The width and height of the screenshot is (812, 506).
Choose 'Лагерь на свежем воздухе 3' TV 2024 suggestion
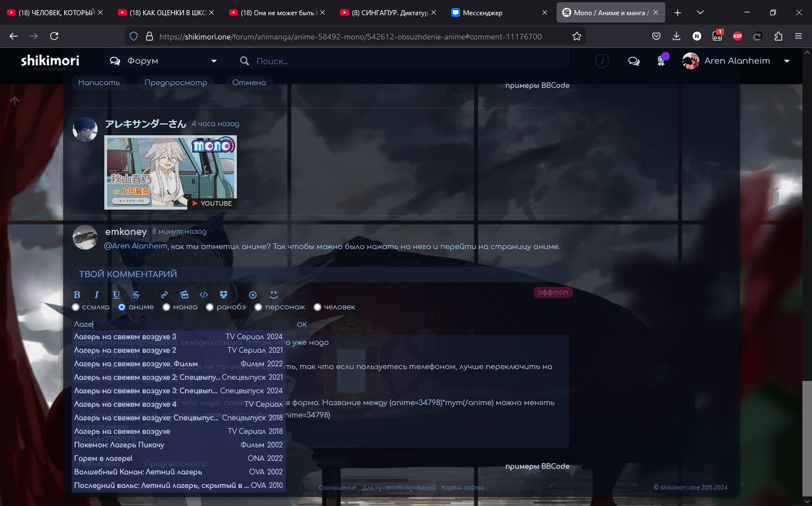(x=179, y=337)
